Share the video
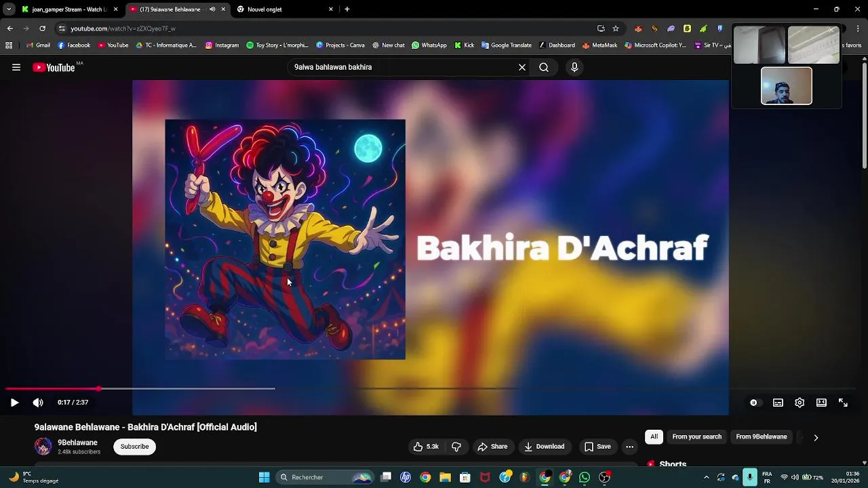This screenshot has width=868, height=488. click(492, 447)
